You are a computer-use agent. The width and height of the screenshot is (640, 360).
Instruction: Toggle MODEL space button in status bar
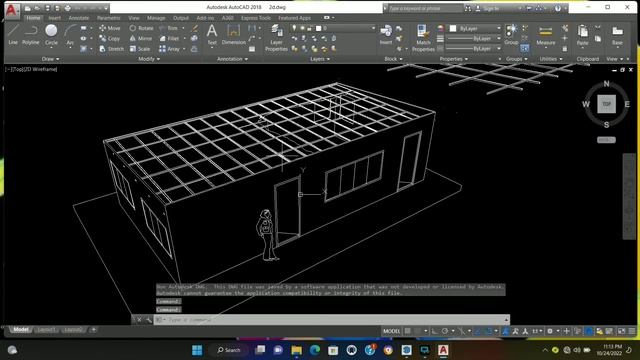pyautogui.click(x=391, y=331)
